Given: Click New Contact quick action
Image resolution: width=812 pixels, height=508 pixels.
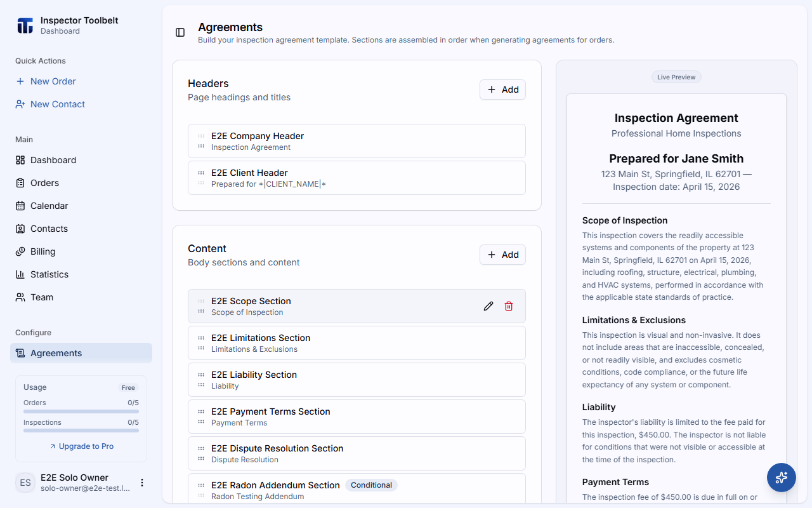Looking at the screenshot, I should [81, 104].
